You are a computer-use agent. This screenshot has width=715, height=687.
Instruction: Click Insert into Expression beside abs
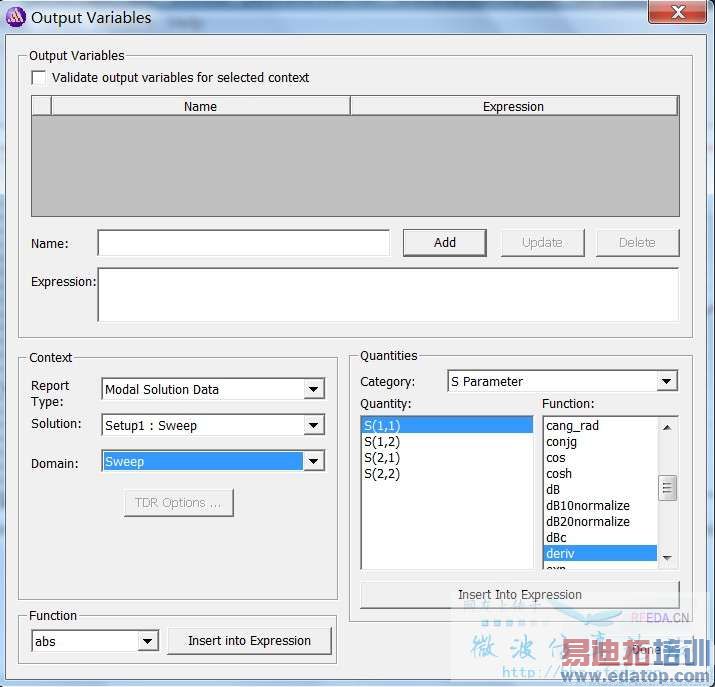[x=249, y=641]
